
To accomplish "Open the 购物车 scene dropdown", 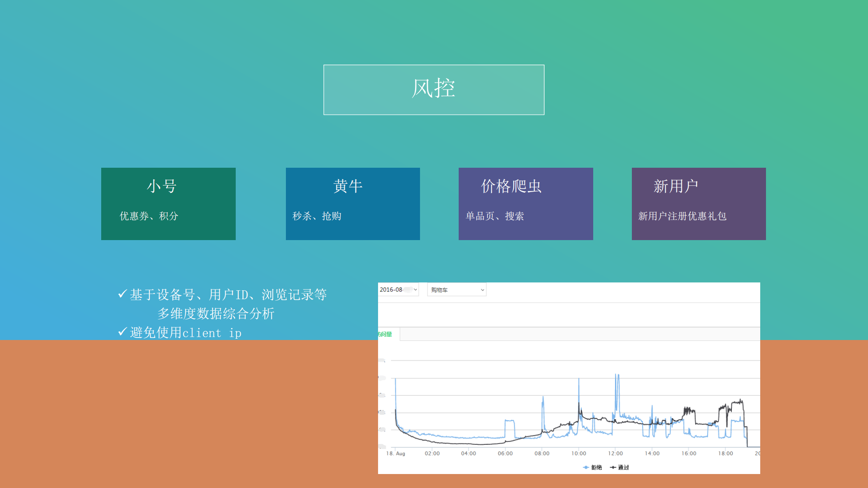I will (457, 289).
